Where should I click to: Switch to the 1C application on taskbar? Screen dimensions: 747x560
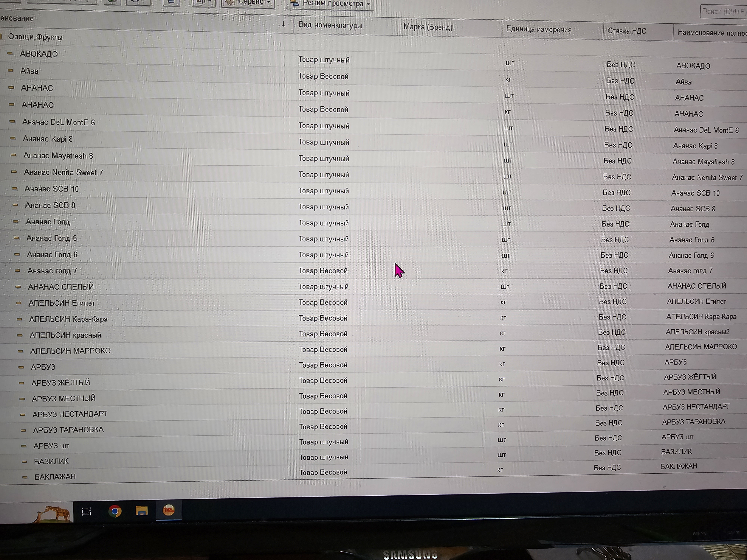[x=169, y=510]
